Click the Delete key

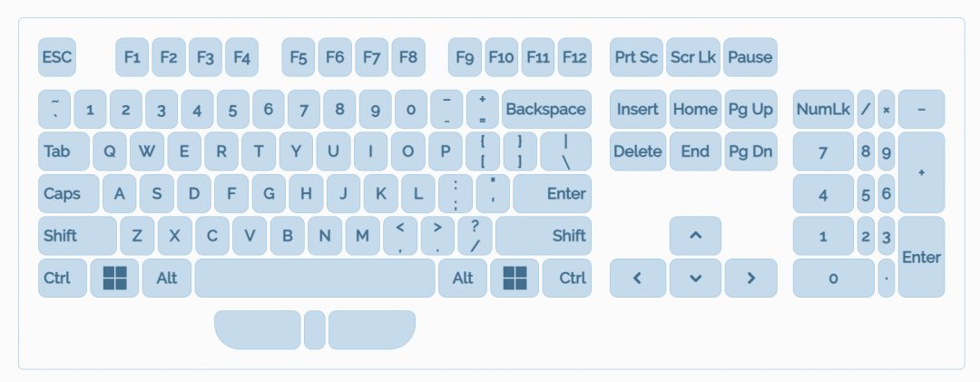pyautogui.click(x=638, y=152)
